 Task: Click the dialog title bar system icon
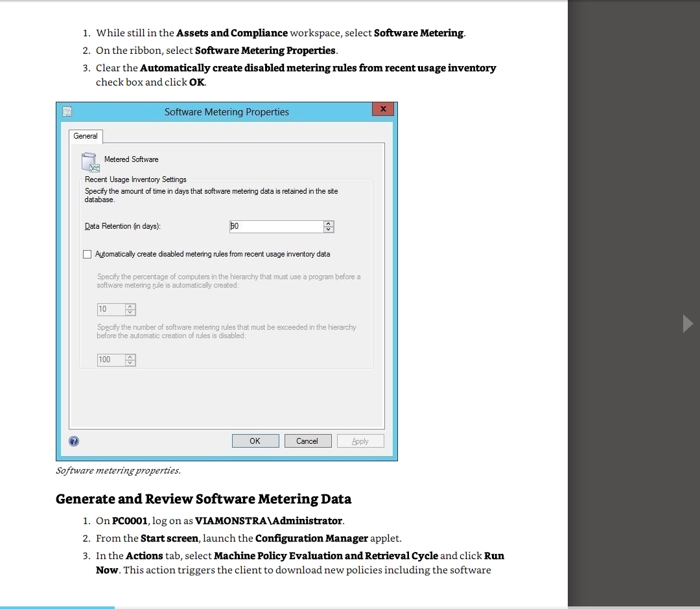pos(66,111)
